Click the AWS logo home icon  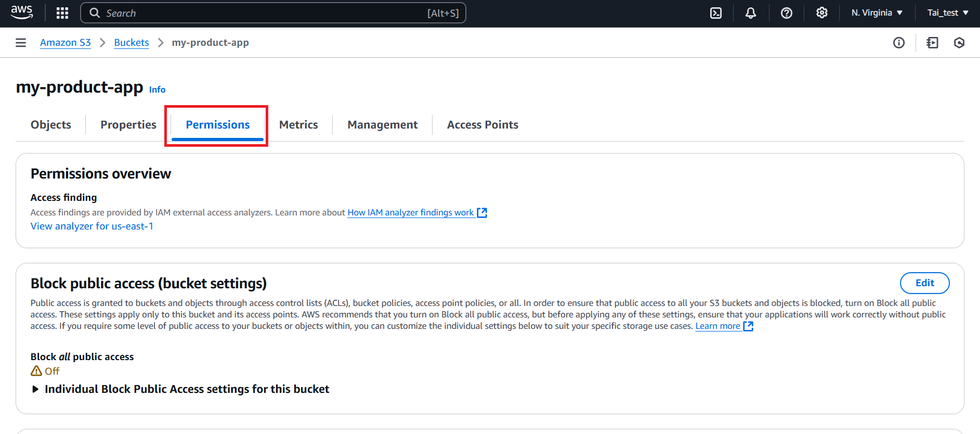[x=22, y=12]
